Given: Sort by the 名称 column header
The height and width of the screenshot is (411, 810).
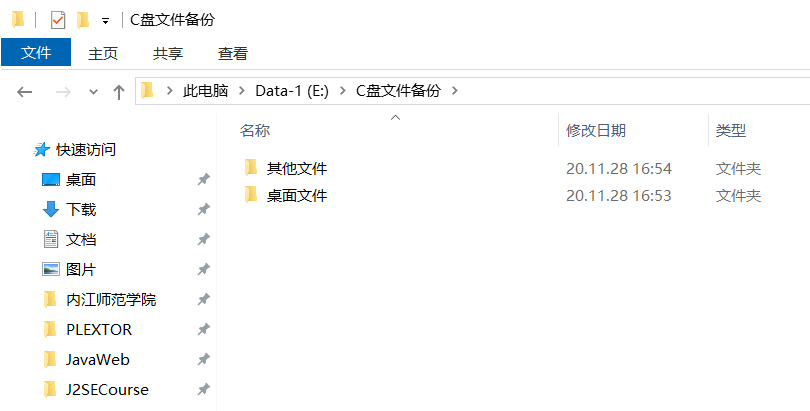Looking at the screenshot, I should click(255, 130).
